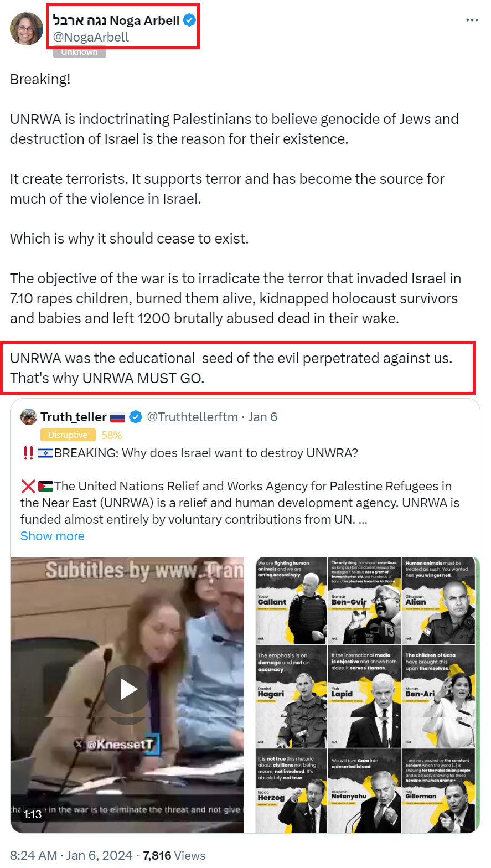Click the blue verified badge beside Noga Arbell
This screenshot has width=491, height=868.
(x=189, y=20)
